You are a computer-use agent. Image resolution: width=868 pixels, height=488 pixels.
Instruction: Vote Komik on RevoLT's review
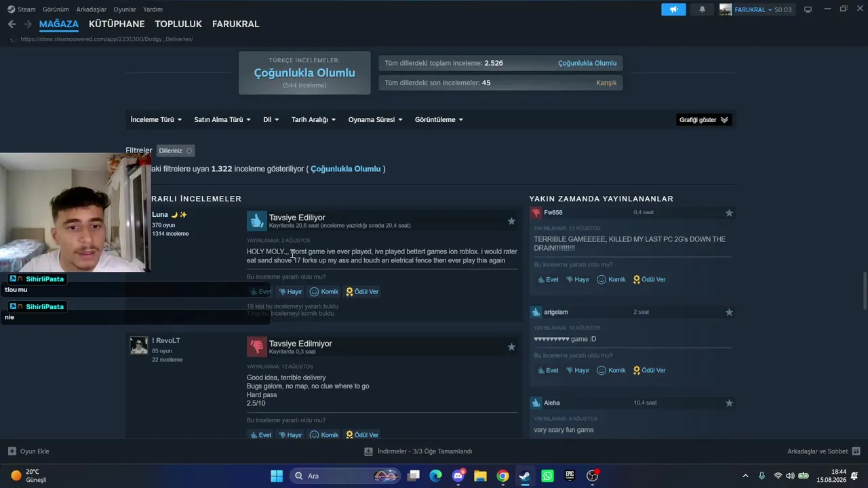[324, 435]
